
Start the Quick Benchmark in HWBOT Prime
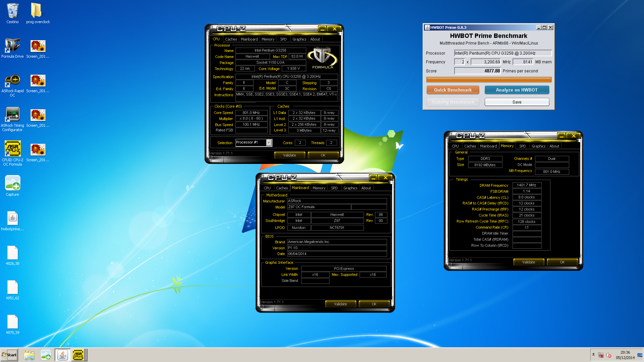point(453,90)
